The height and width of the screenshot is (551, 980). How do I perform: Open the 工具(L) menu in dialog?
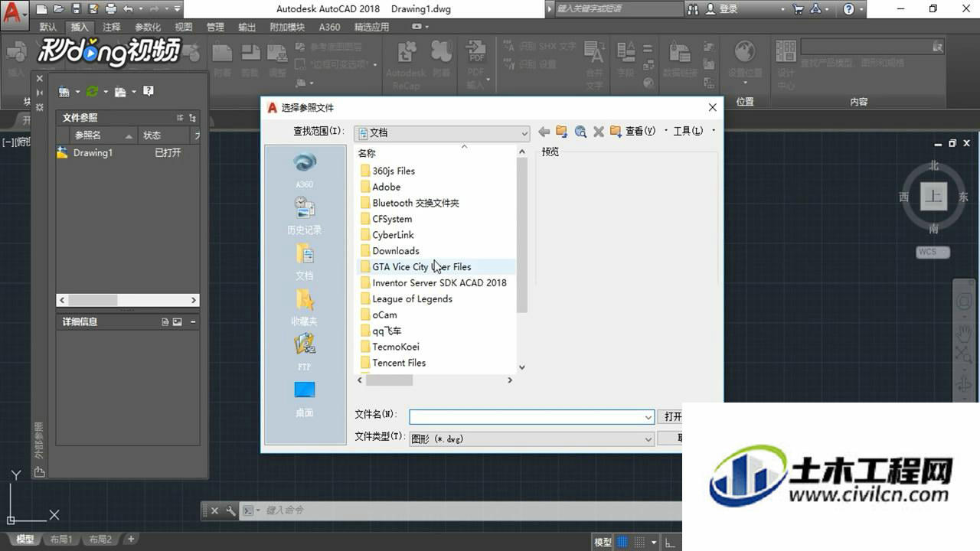point(688,132)
